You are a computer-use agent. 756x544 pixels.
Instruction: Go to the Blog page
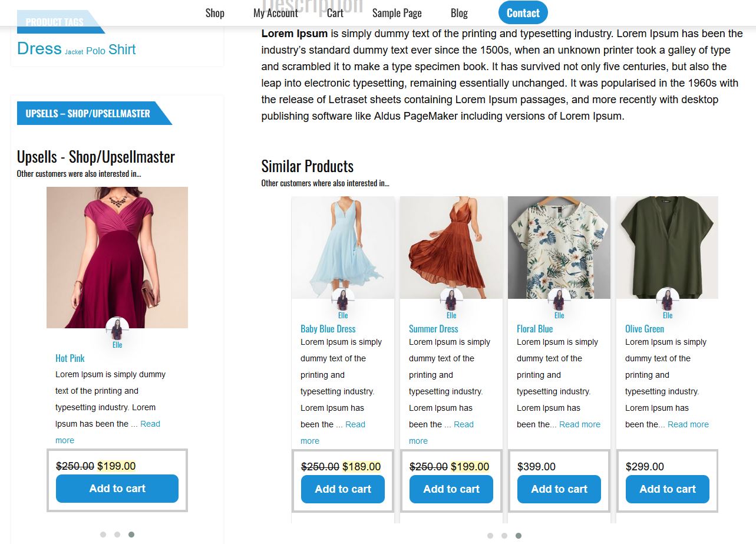[459, 13]
